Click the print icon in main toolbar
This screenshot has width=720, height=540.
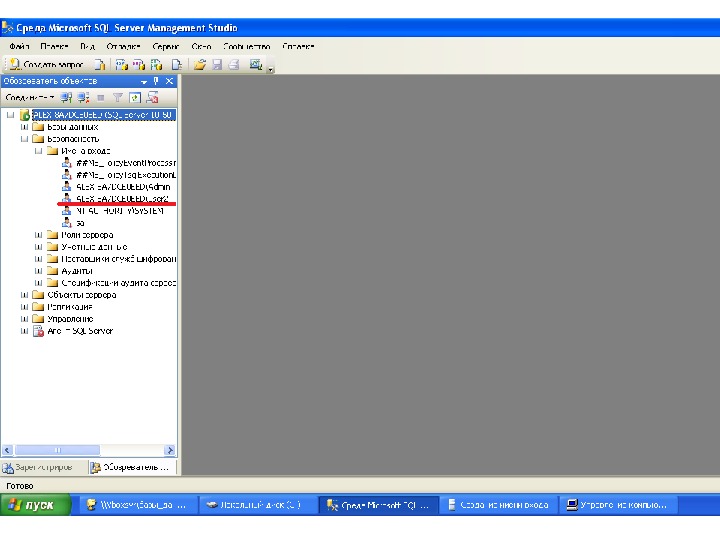coord(234,64)
